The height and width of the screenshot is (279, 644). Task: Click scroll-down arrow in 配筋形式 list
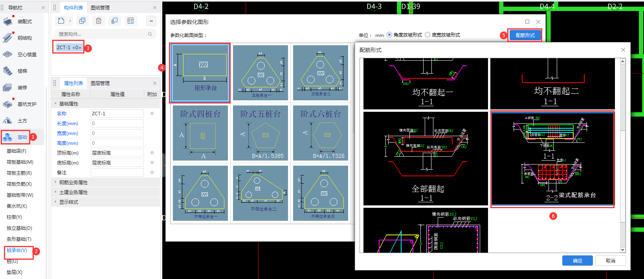click(622, 250)
